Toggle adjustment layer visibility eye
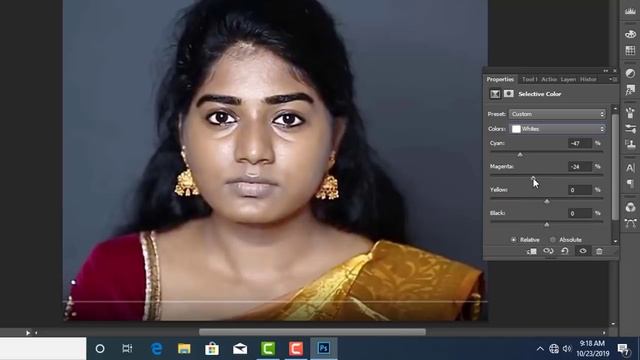 [583, 251]
